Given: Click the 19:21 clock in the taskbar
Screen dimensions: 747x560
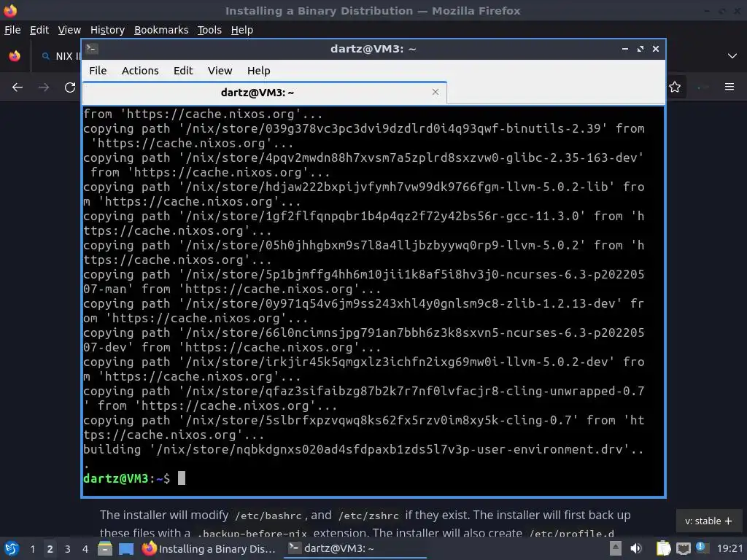Looking at the screenshot, I should (x=729, y=548).
